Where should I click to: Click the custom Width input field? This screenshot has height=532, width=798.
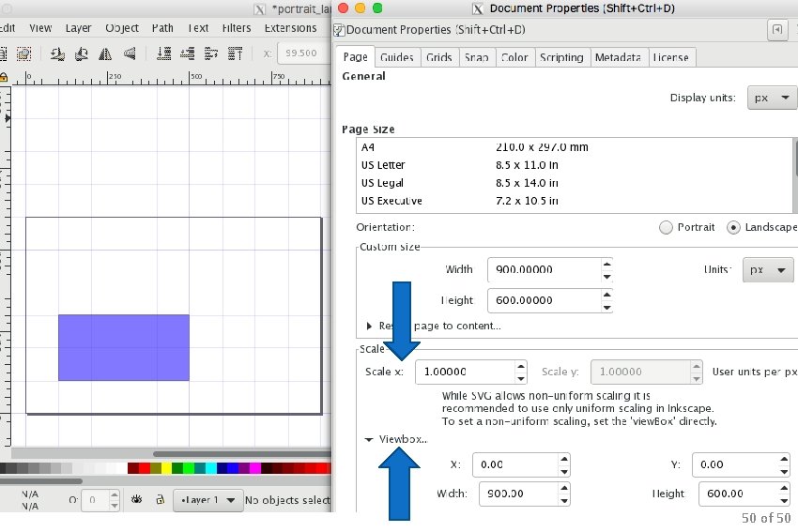point(544,269)
